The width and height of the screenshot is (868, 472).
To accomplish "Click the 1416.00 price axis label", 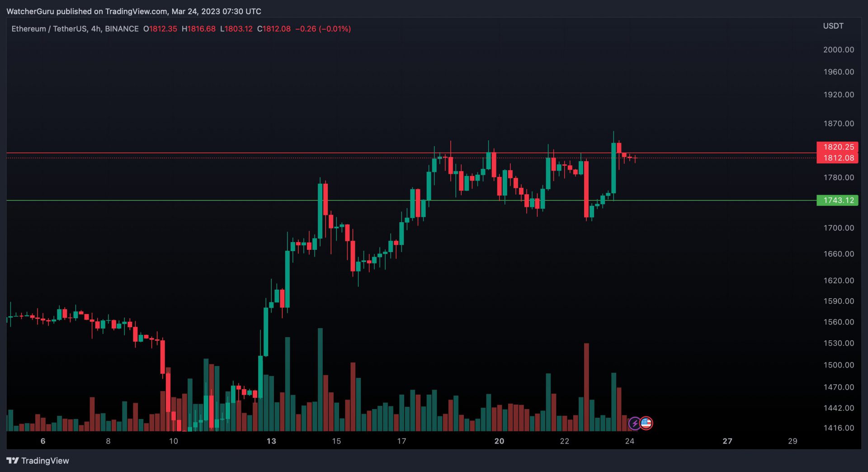I will click(x=839, y=428).
